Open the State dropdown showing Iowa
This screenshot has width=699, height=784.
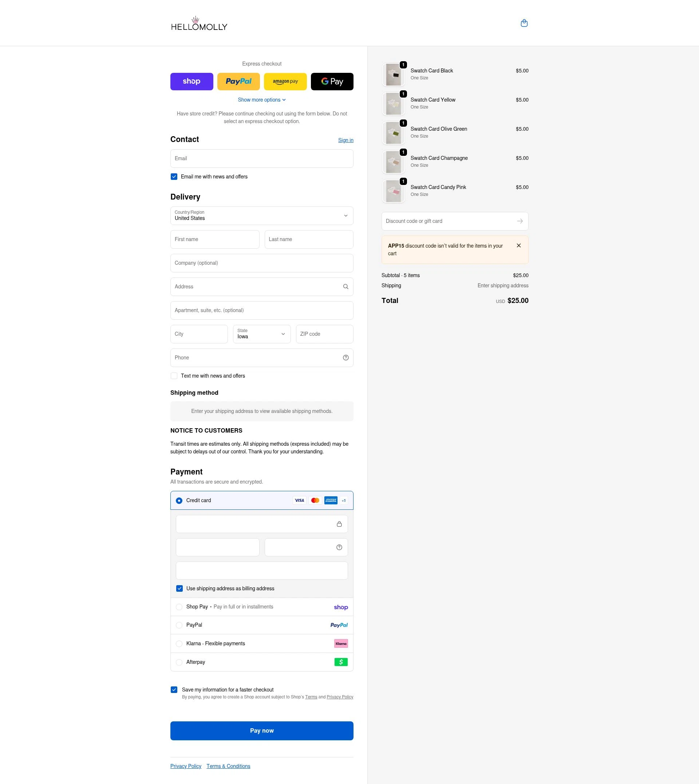pyautogui.click(x=261, y=334)
